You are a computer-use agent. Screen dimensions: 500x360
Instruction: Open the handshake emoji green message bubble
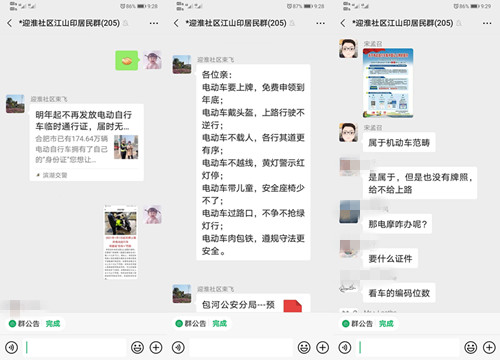[x=127, y=60]
